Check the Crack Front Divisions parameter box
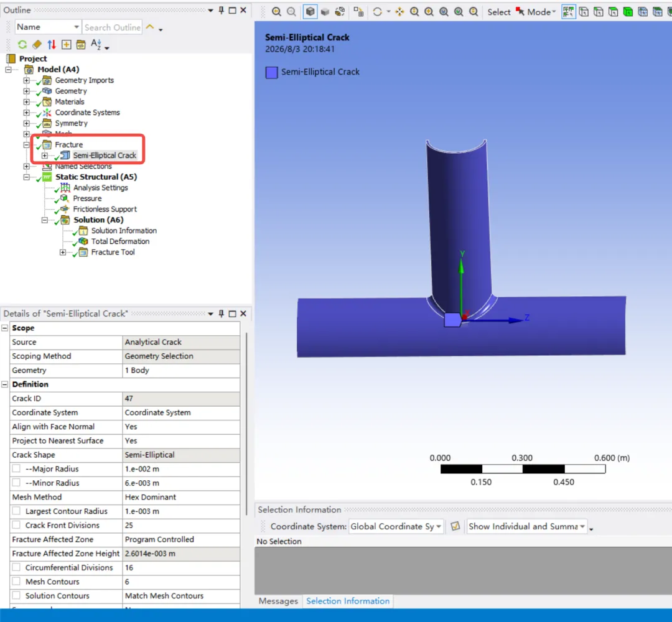 [x=16, y=525]
